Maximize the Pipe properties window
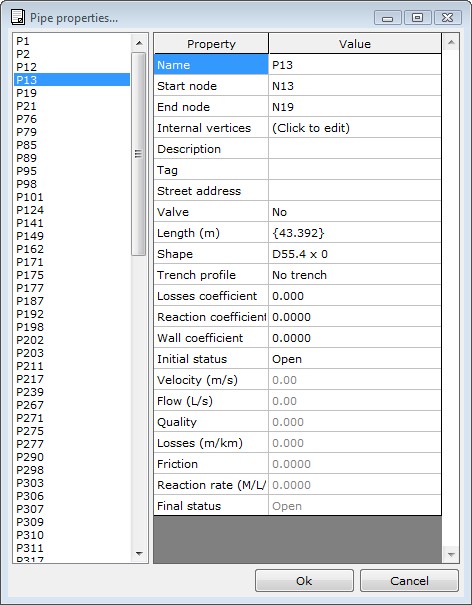Screen dimensions: 472x605 coord(417,17)
